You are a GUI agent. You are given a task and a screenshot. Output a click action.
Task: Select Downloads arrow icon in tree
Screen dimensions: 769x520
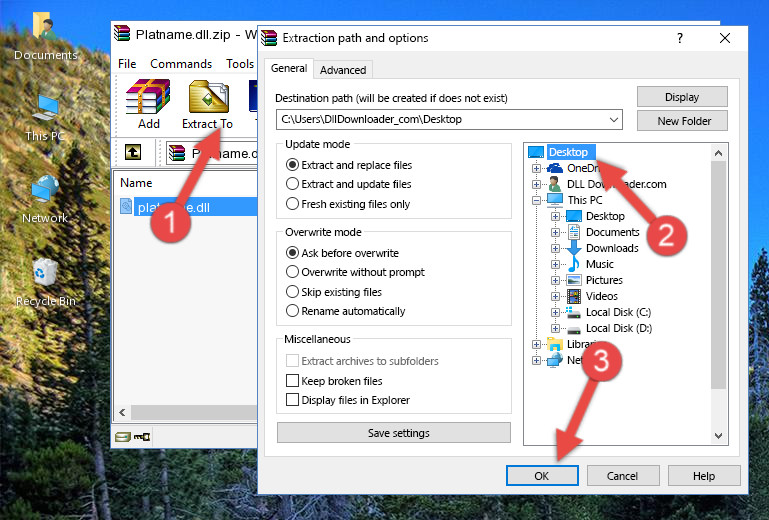(x=573, y=248)
